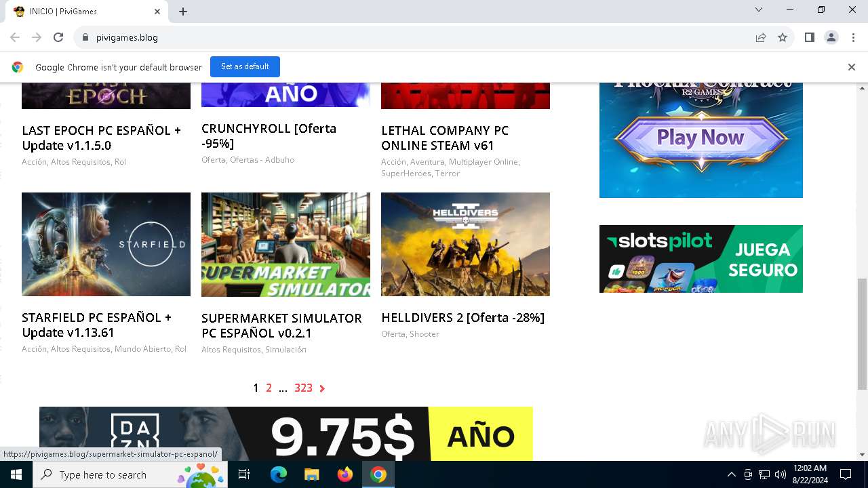The width and height of the screenshot is (868, 488).
Task: Open STARFIELD PC ESPAÑOL post title
Action: coord(96,325)
